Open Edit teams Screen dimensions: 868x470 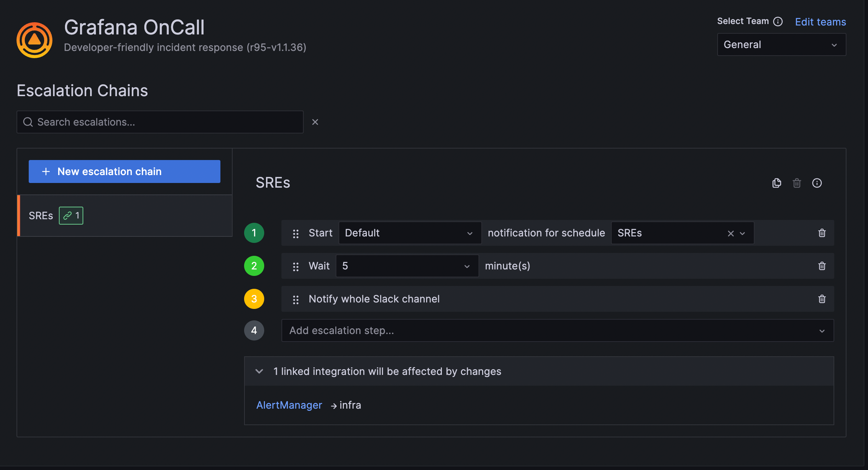point(820,22)
